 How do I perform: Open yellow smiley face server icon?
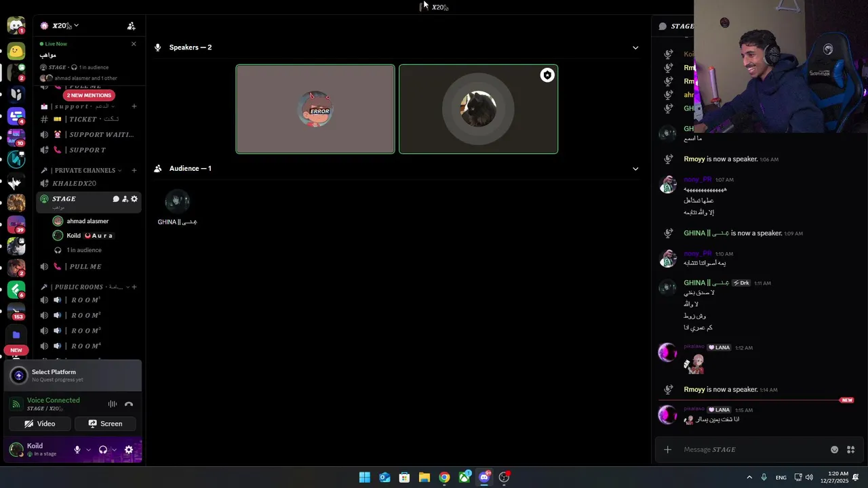point(16,51)
